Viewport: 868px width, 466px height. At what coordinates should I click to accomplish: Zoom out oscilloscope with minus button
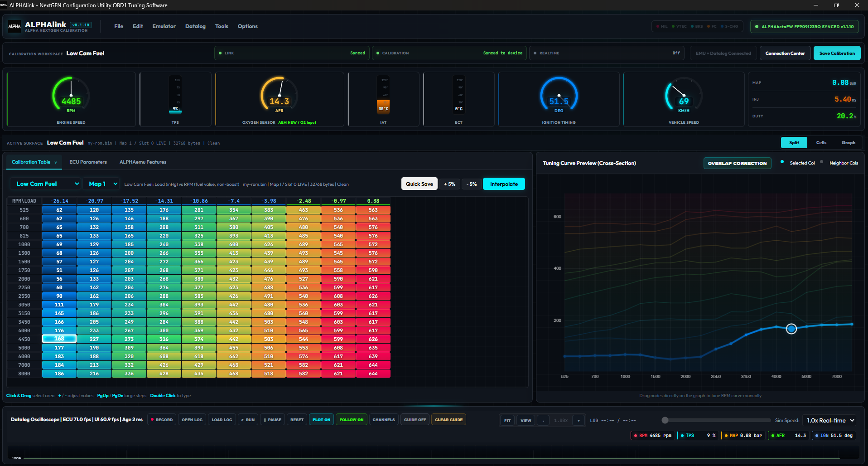pyautogui.click(x=543, y=421)
